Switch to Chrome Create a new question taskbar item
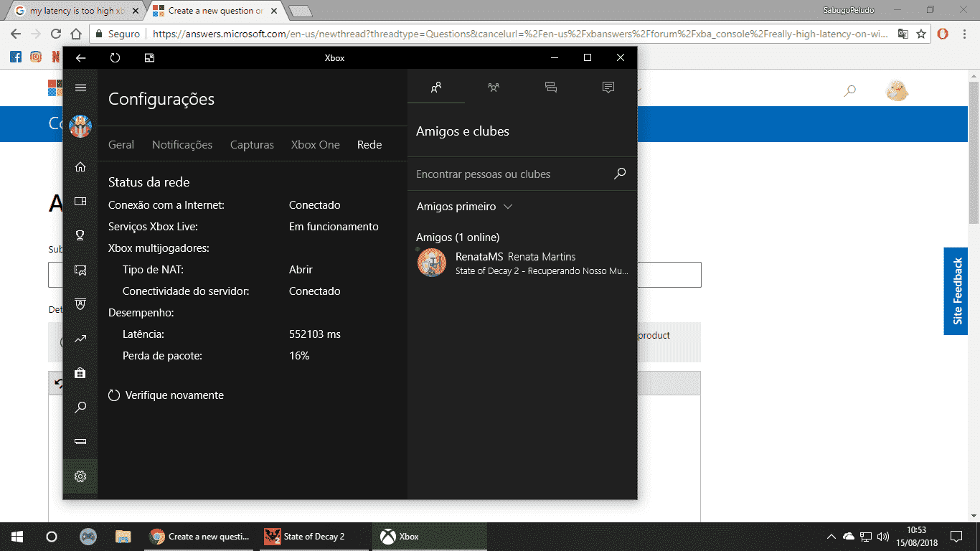Screen dimensions: 980x551 [199, 537]
